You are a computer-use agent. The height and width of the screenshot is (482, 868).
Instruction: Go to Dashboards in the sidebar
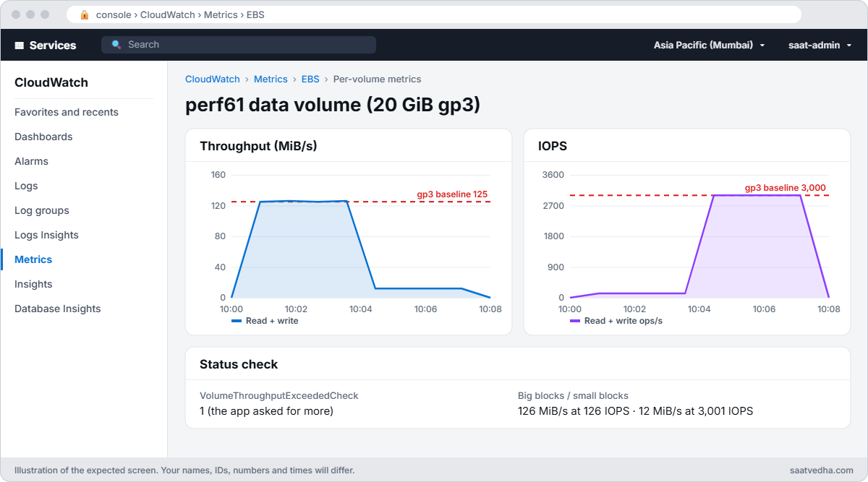point(43,137)
